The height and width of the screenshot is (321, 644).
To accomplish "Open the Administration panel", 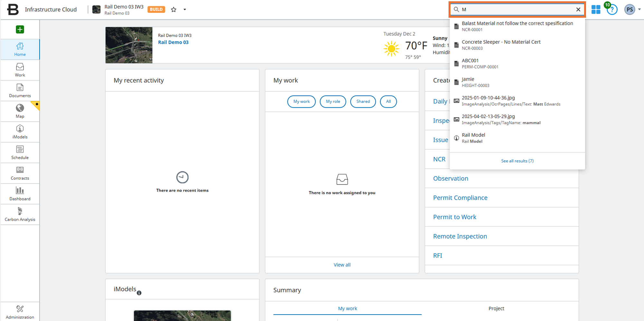I will (20, 311).
